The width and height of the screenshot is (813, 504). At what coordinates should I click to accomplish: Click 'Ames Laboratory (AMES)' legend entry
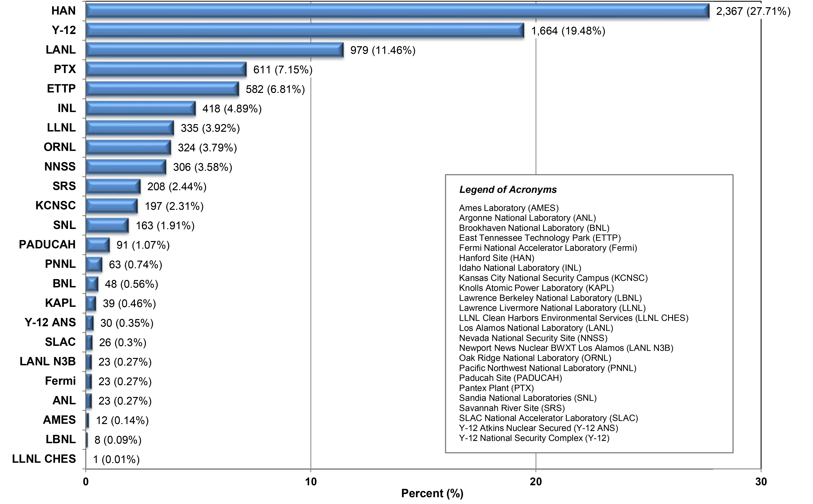point(509,208)
